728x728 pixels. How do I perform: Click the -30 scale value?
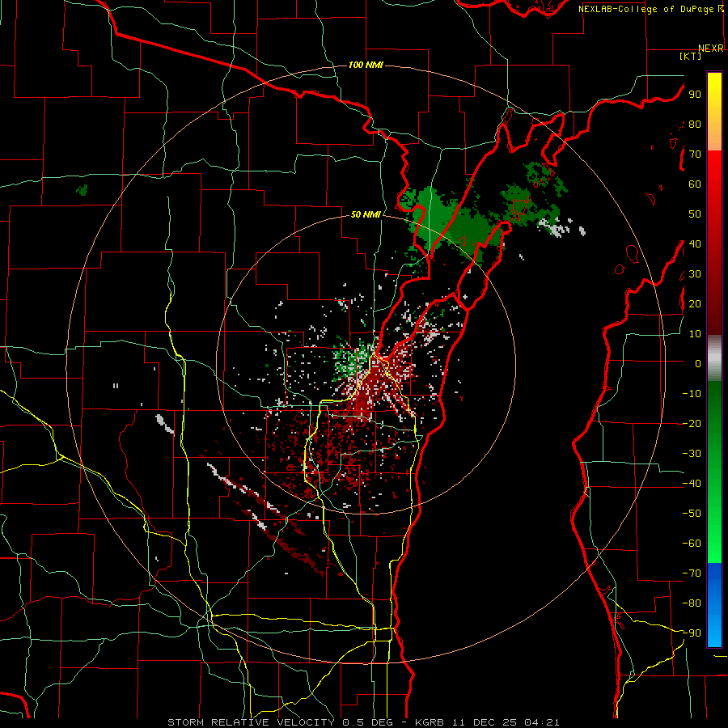point(692,454)
